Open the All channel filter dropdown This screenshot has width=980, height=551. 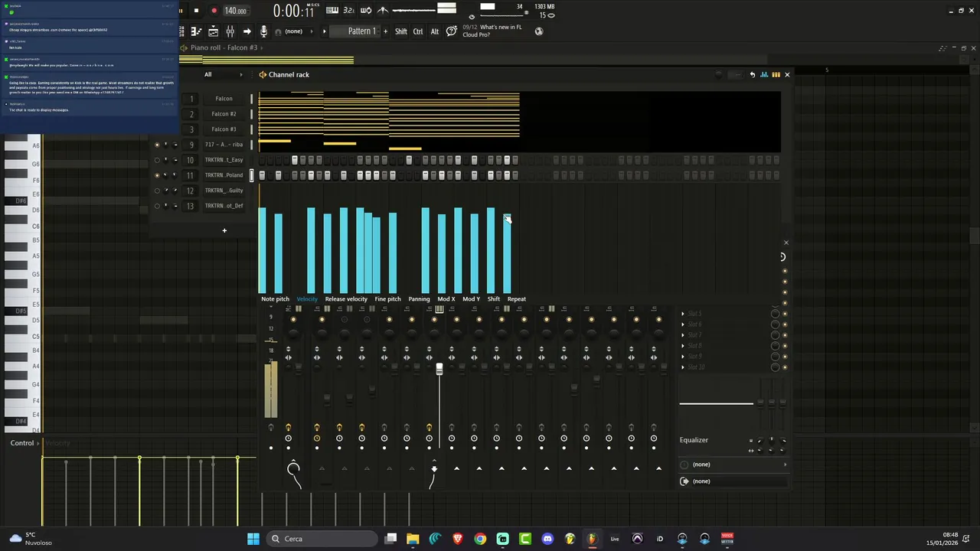click(222, 74)
